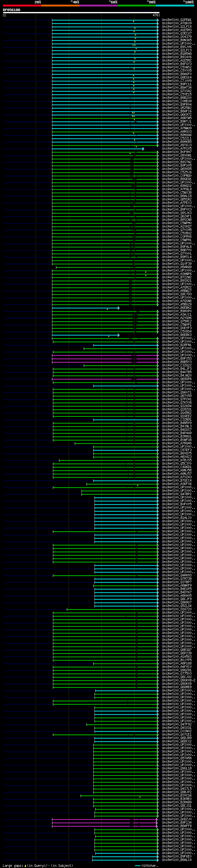The image size is (197, 868).
Task: Click the green ~80% identity legend bar
Action: click(x=137, y=6)
